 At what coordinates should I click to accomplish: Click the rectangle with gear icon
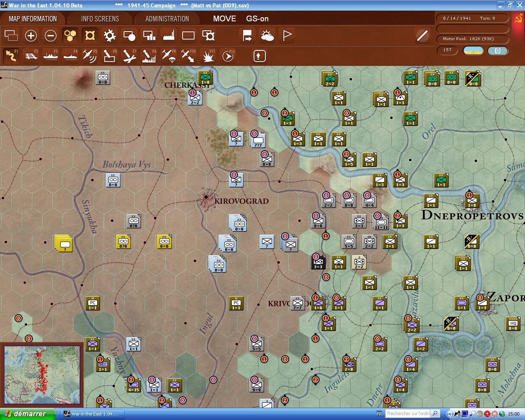pos(208,36)
